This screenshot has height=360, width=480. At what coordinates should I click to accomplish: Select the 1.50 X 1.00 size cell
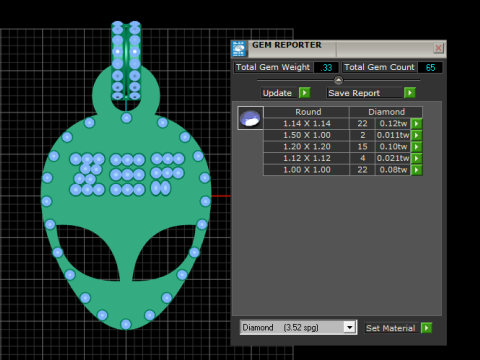(x=307, y=135)
